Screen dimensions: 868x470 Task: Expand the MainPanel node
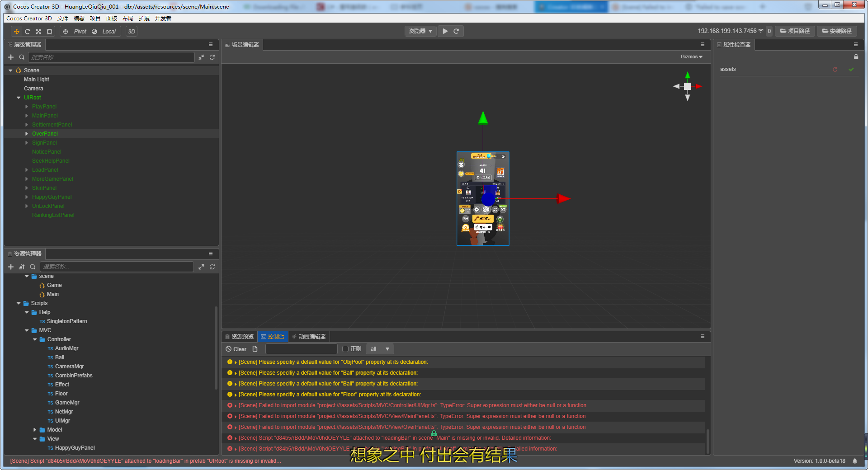pyautogui.click(x=27, y=116)
